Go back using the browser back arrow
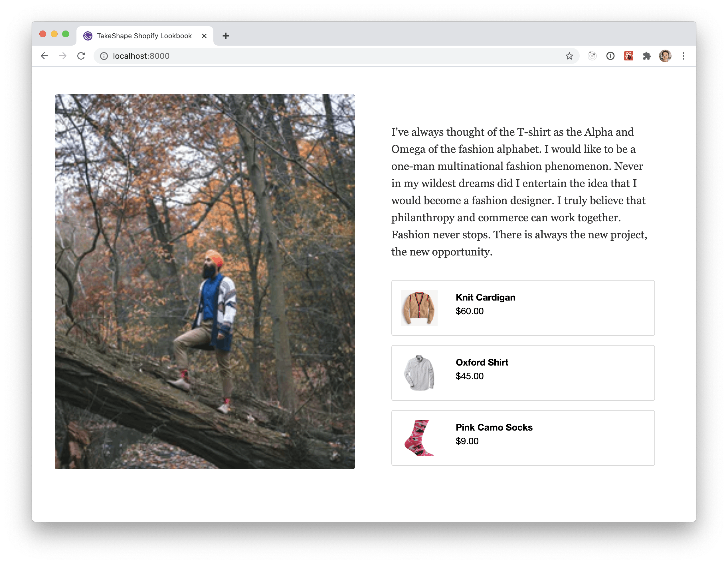Image resolution: width=728 pixels, height=564 pixels. (x=44, y=56)
